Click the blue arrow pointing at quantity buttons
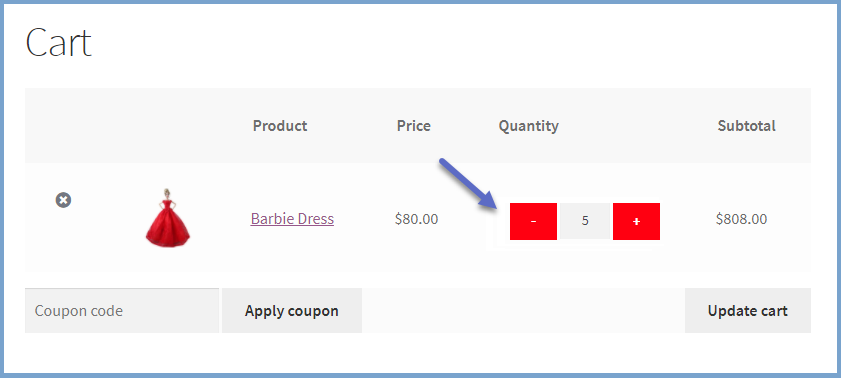This screenshot has width=841, height=378. click(467, 182)
